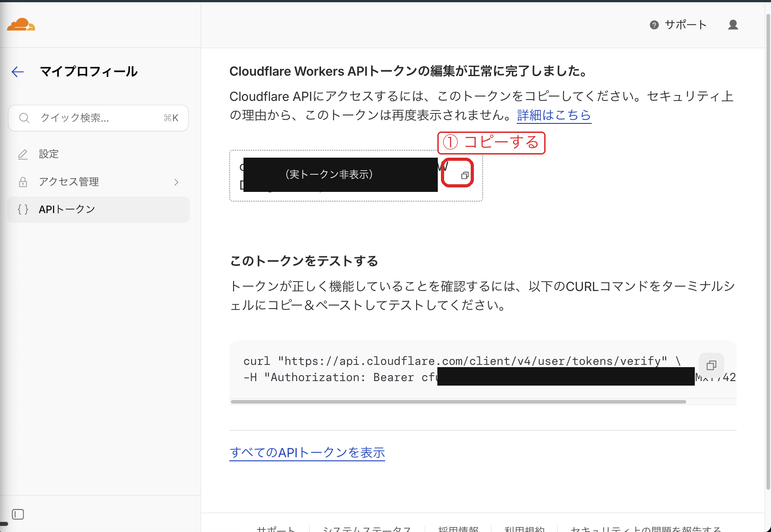
Task: Click the Cloudflare logo
Action: pos(21,25)
